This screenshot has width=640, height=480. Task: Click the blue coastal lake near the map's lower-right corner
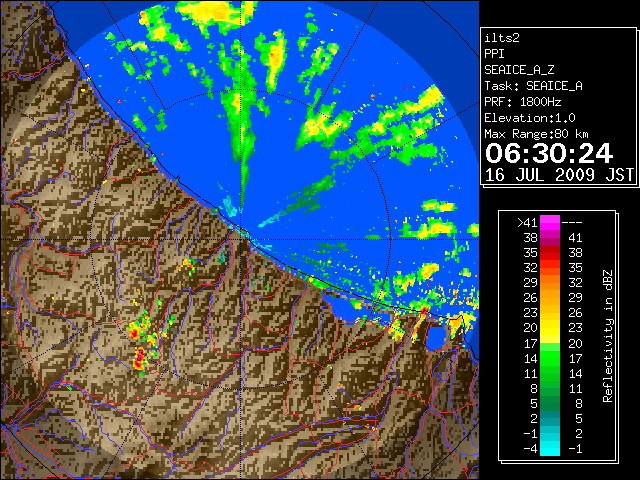tap(437, 336)
